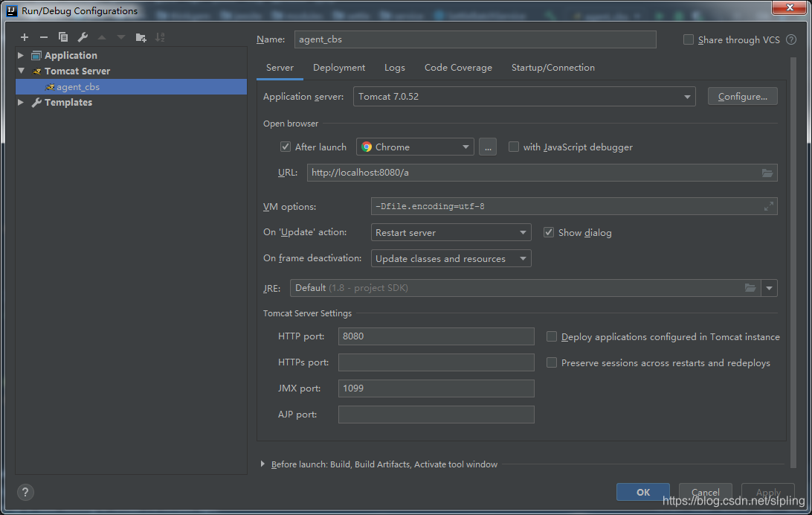
Task: Click the Name input field
Action: [475, 39]
